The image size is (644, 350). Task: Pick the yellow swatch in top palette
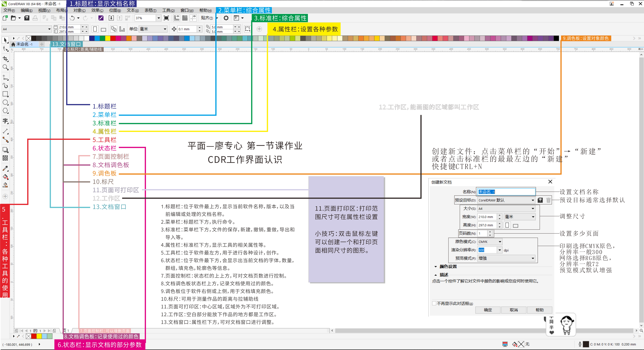coord(108,38)
